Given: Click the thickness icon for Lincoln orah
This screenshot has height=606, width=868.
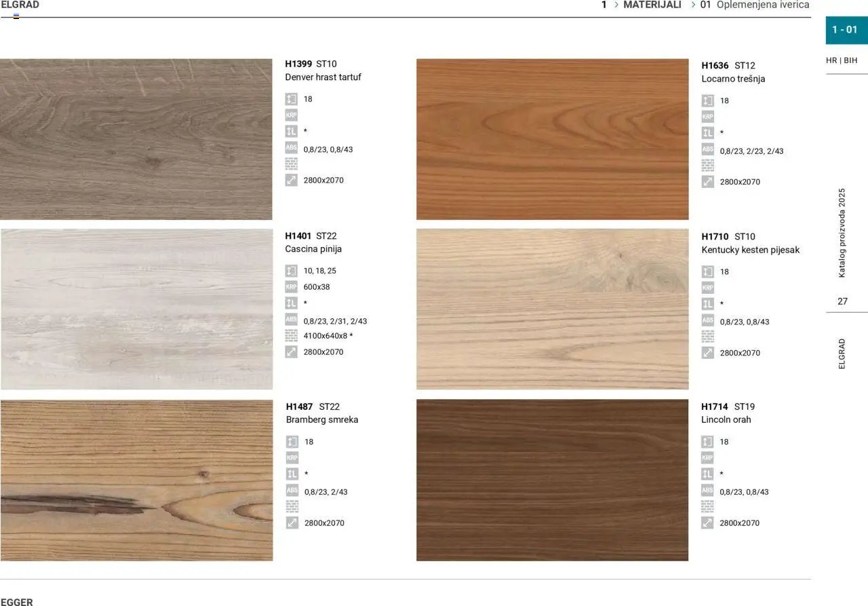Looking at the screenshot, I should tap(707, 442).
